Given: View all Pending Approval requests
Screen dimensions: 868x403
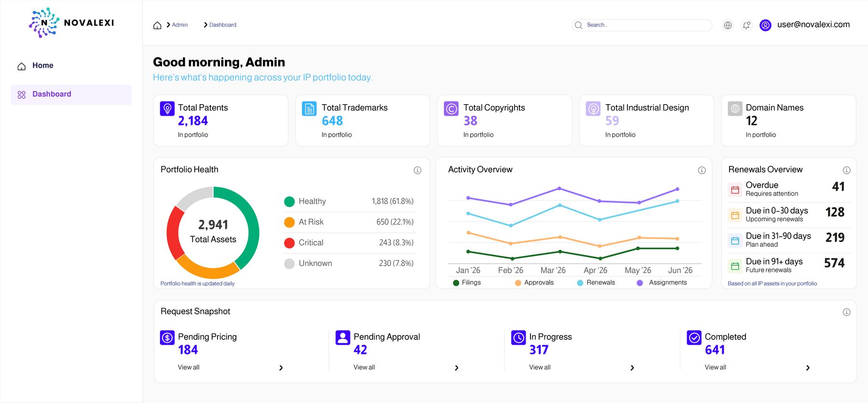Looking at the screenshot, I should click(x=364, y=367).
